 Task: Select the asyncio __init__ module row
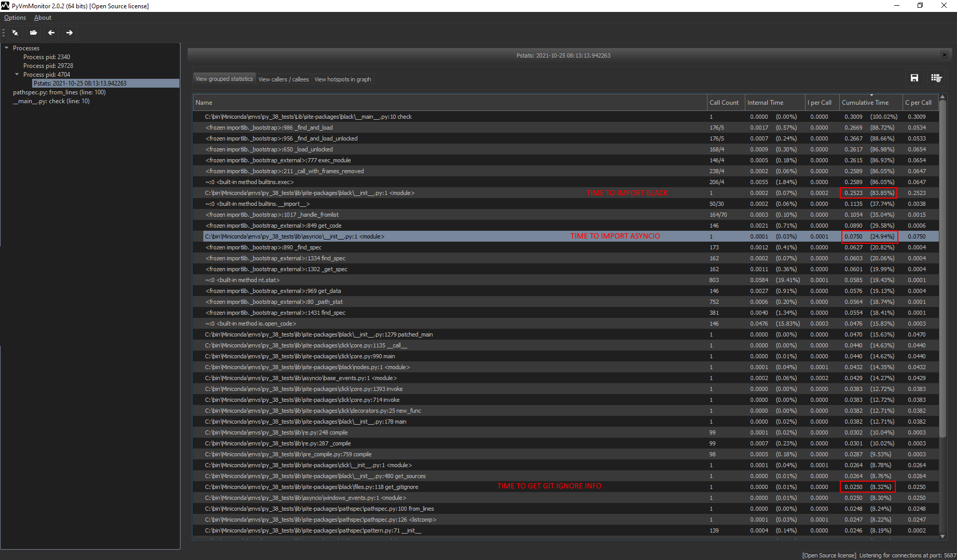pos(363,236)
